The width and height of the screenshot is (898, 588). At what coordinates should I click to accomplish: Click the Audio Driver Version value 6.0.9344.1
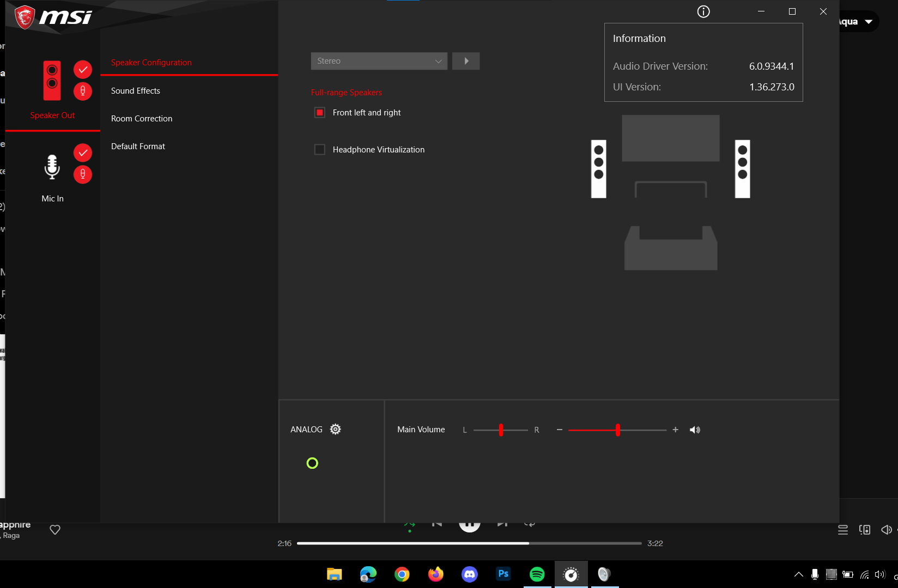click(772, 66)
